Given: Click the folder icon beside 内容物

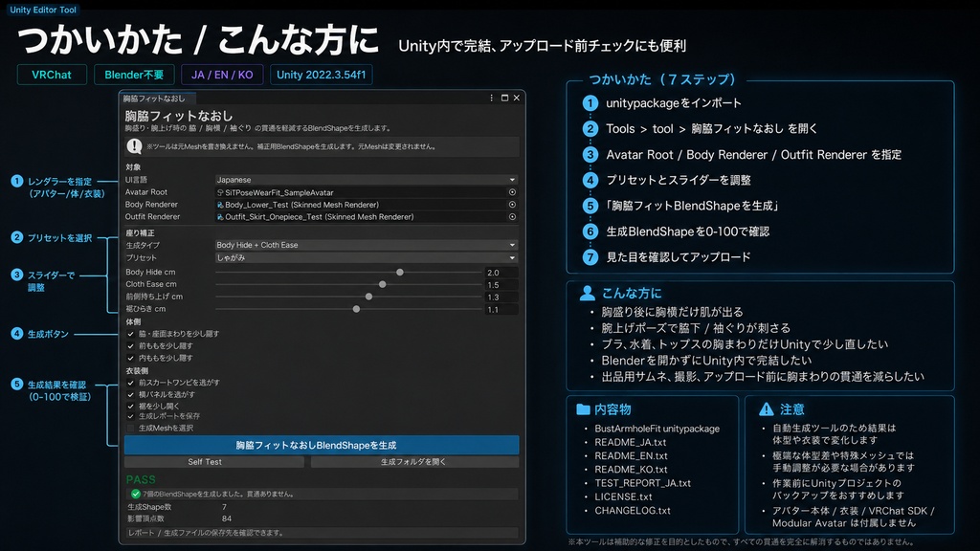Looking at the screenshot, I should (583, 409).
